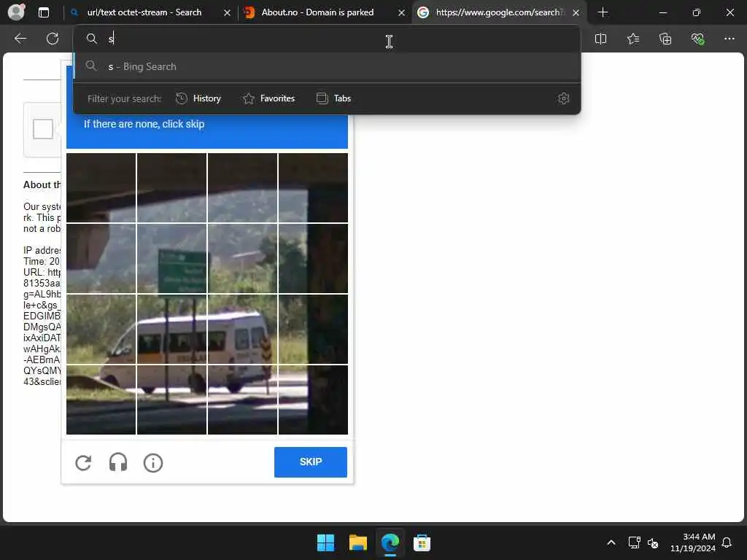
Task: Click the SKIP button
Action: pyautogui.click(x=311, y=462)
